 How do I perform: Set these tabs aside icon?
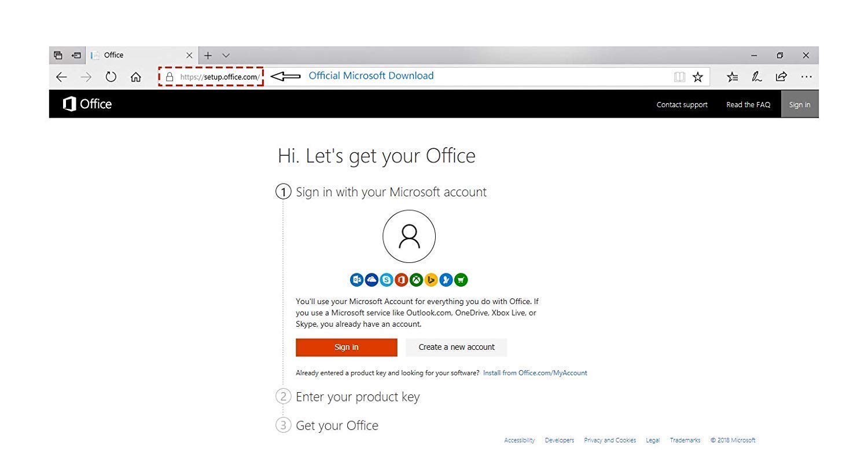(x=76, y=55)
